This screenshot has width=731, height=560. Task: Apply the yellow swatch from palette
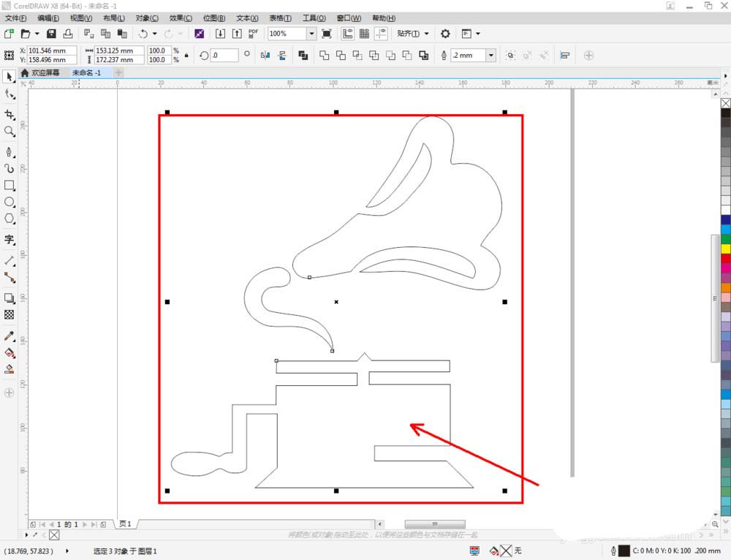click(x=726, y=249)
